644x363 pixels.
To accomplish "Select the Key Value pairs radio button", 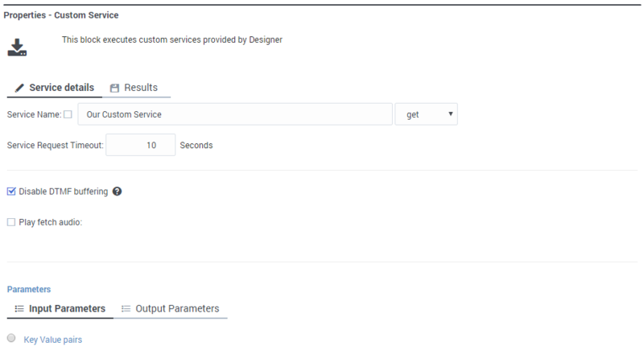I will (11, 338).
